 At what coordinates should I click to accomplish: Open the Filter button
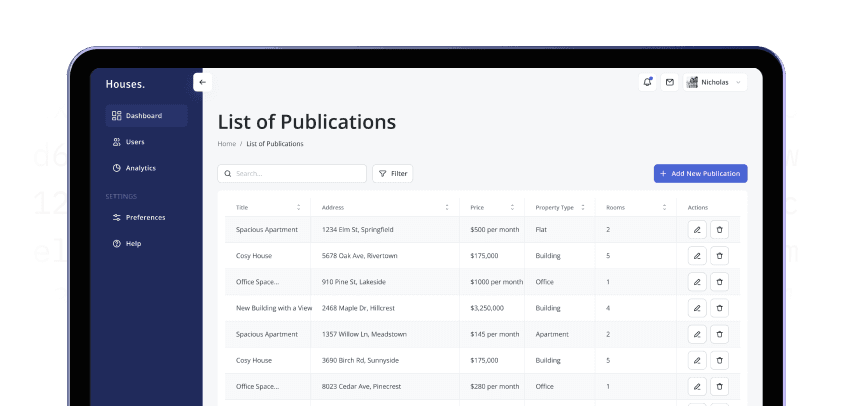coord(392,174)
